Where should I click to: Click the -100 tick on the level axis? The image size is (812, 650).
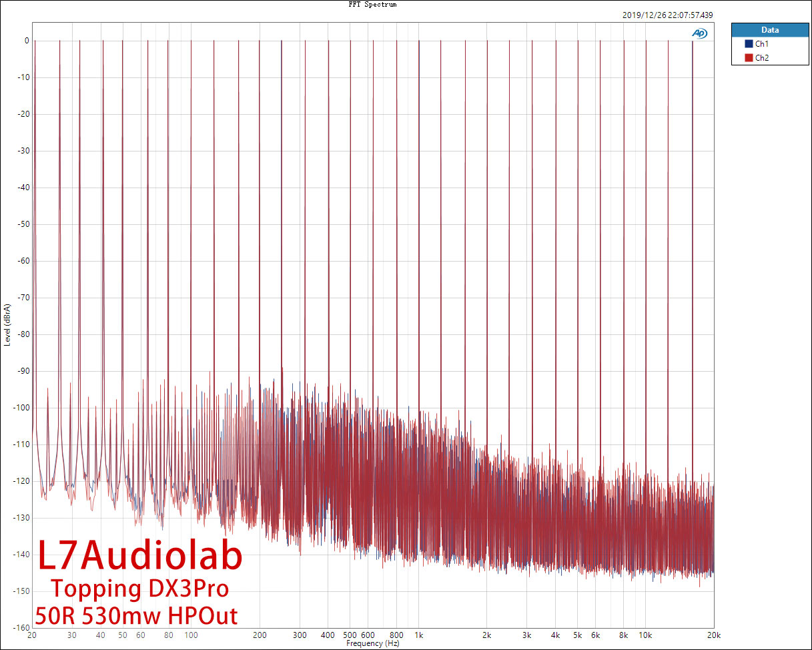pyautogui.click(x=21, y=408)
